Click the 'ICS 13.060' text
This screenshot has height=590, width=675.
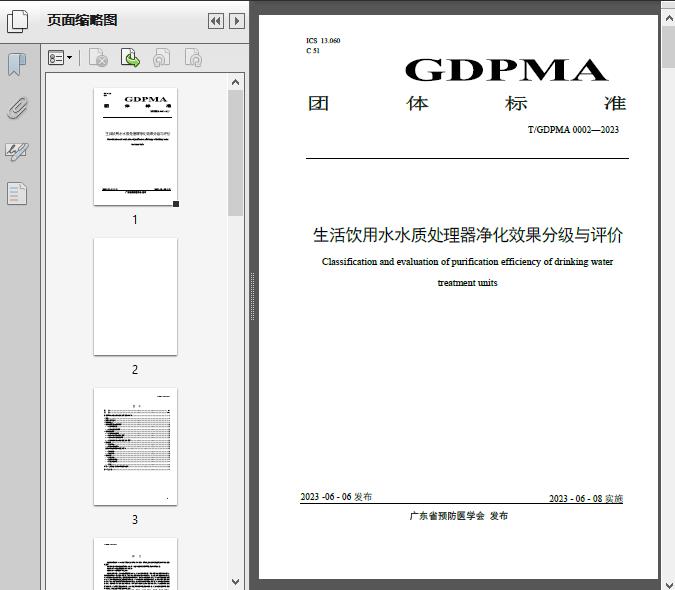323,40
